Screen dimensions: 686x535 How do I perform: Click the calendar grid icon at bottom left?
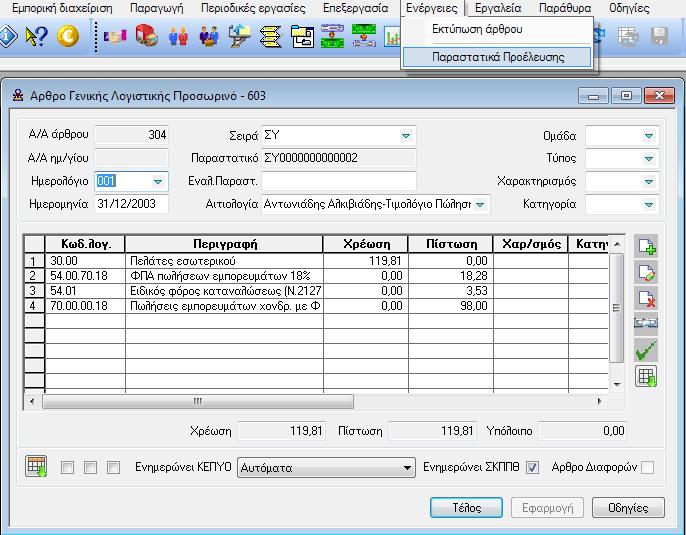click(36, 466)
